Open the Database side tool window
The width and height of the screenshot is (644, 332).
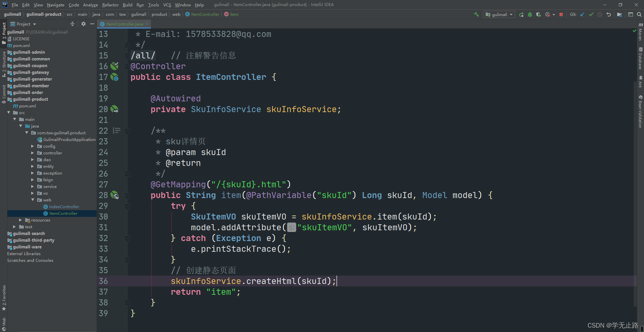tap(640, 58)
